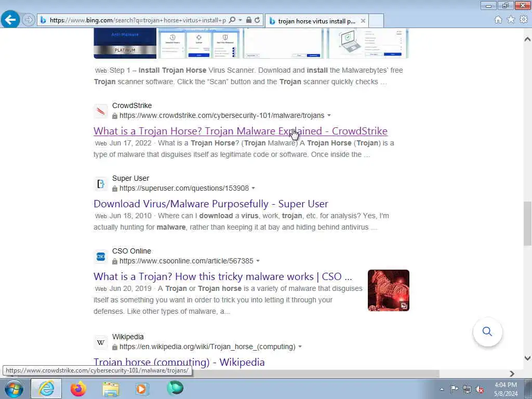Click the Bing icon in the address bar
The height and width of the screenshot is (399, 532).
point(43,20)
